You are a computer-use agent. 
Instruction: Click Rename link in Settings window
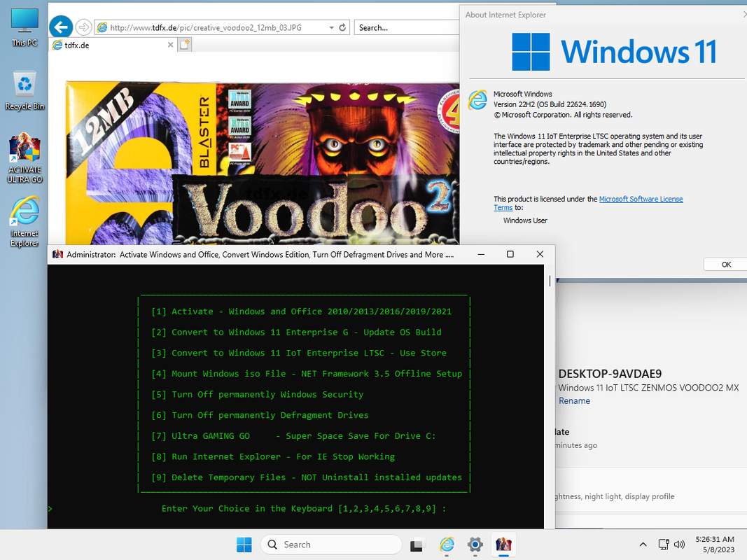pos(574,401)
